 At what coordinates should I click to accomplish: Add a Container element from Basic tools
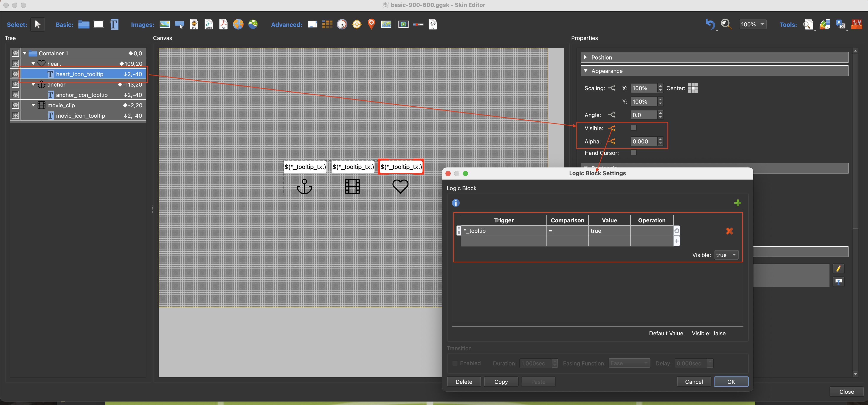[x=83, y=24]
